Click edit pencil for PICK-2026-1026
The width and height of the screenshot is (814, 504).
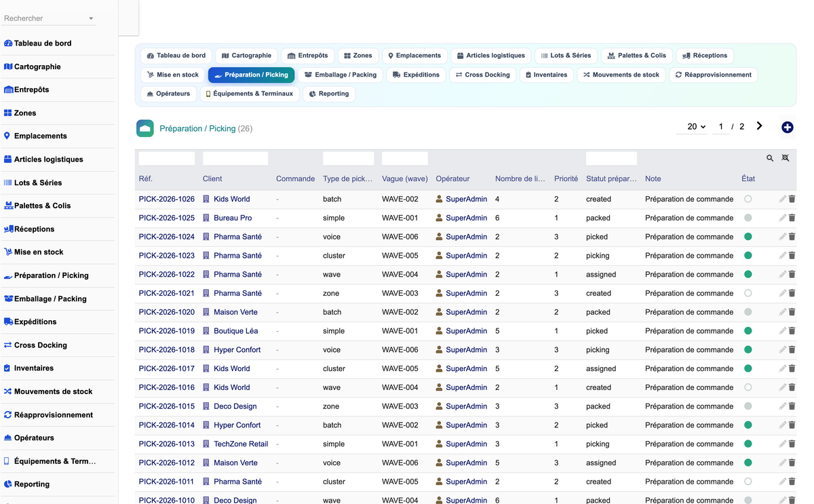pos(782,199)
